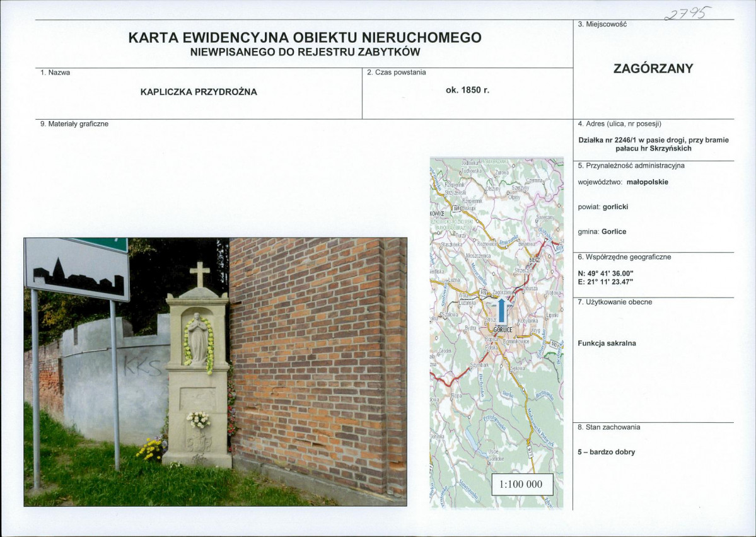Click the powiat value 'gorlicki'
Image resolution: width=756 pixels, height=537 pixels.
click(x=615, y=207)
